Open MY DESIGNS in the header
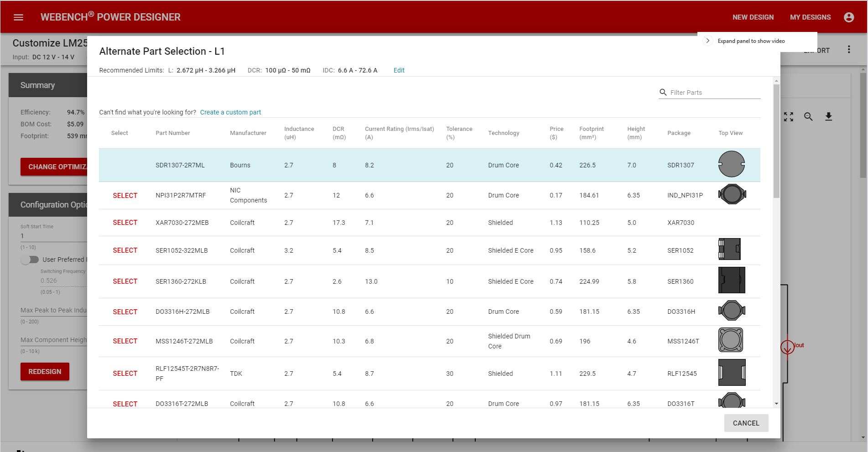868x452 pixels. point(811,17)
